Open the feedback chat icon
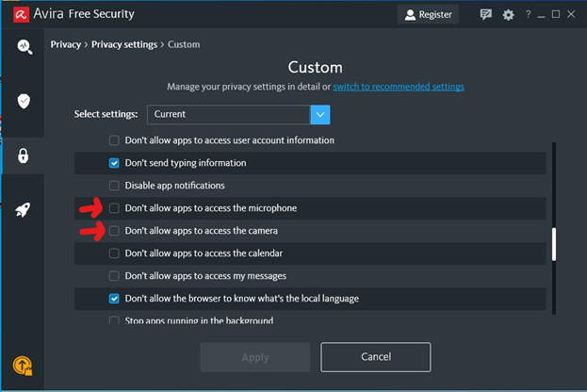The width and height of the screenshot is (587, 392). click(x=486, y=15)
